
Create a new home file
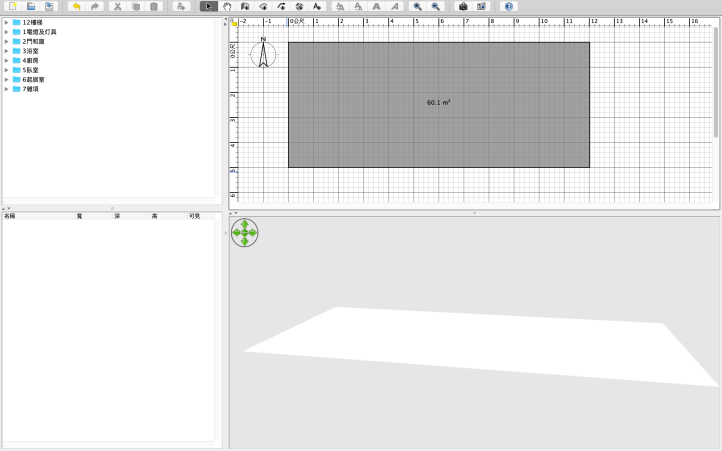13,6
